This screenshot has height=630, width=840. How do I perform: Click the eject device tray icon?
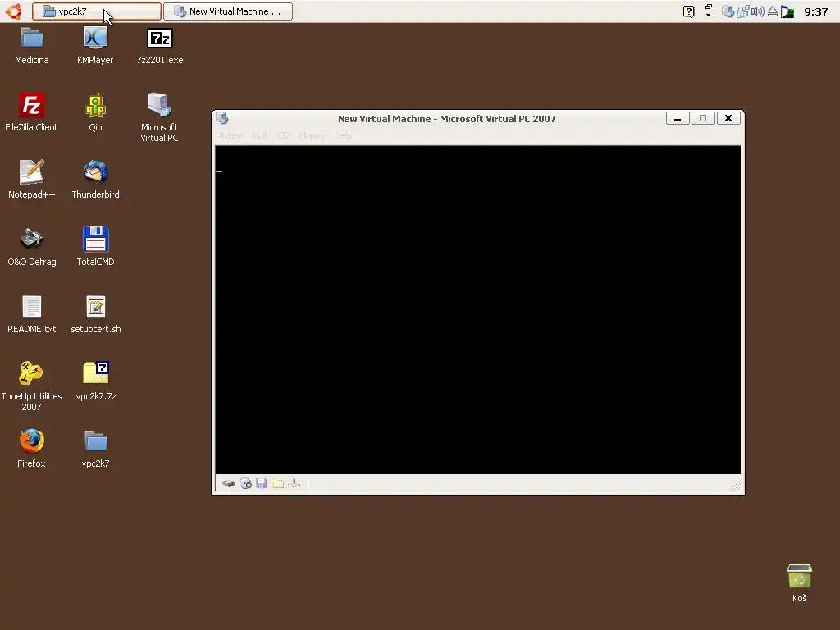click(x=773, y=11)
